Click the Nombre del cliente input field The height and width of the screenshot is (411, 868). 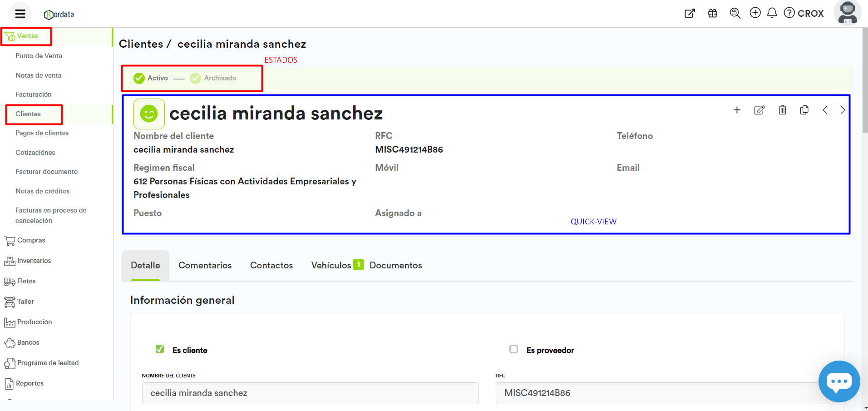310,393
